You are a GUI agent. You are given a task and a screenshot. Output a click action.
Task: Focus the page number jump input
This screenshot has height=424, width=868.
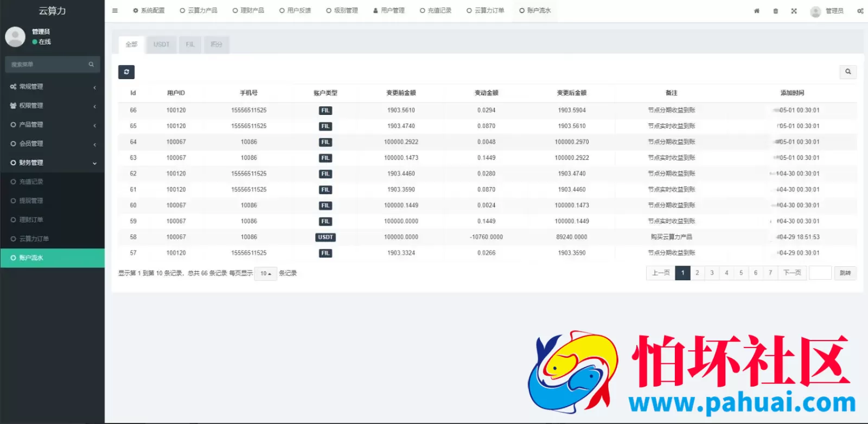(820, 273)
